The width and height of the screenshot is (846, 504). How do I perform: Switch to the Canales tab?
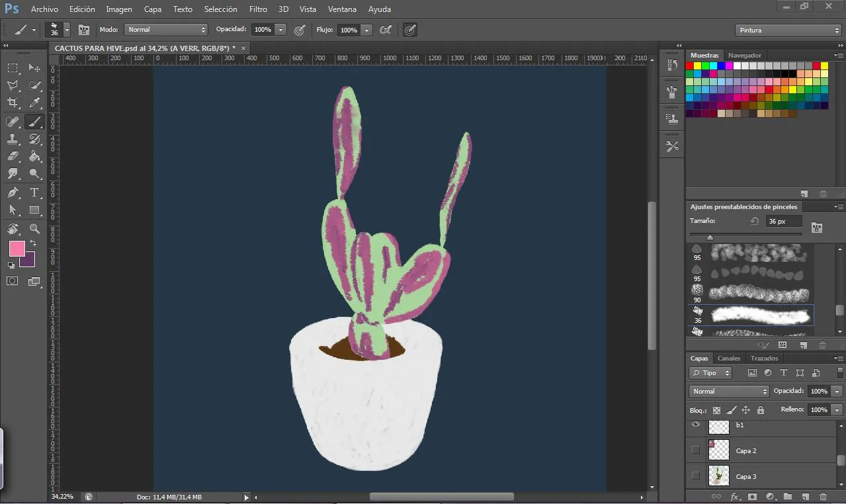pos(729,358)
